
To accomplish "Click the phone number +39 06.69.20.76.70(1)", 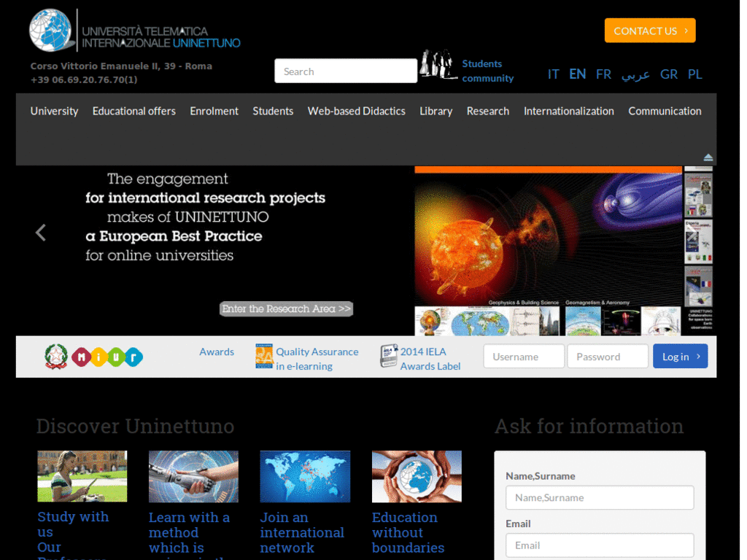I will pos(84,80).
